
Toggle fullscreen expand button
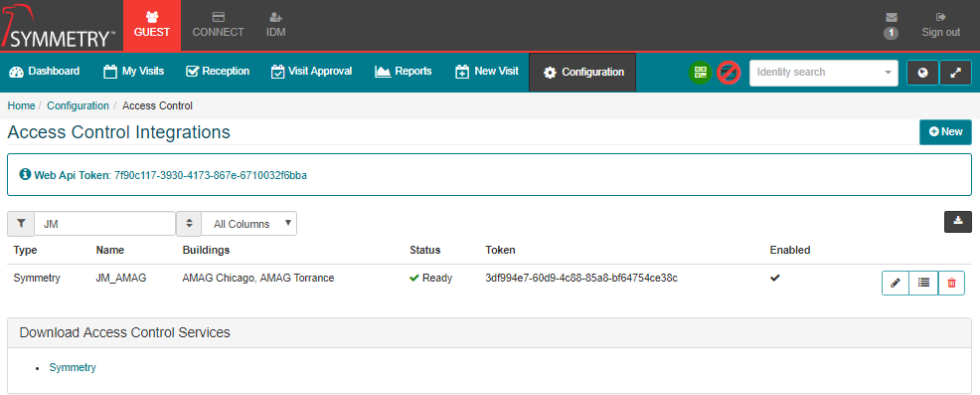[955, 73]
